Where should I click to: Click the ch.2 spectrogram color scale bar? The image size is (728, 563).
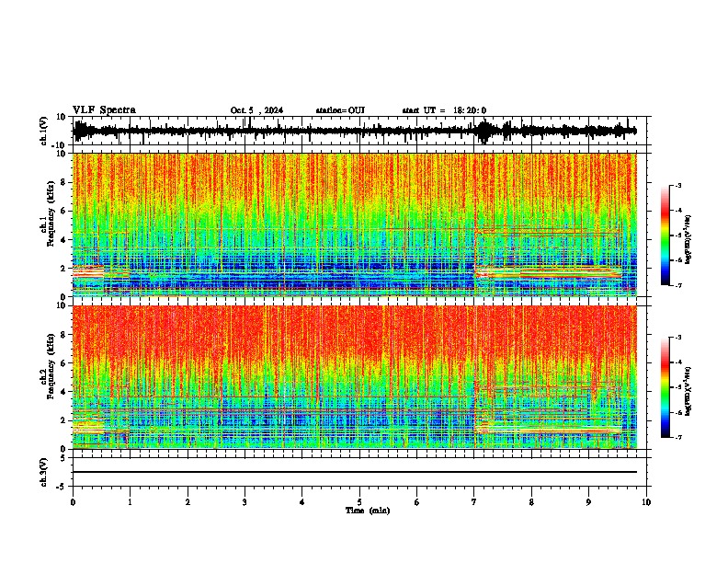(665, 387)
